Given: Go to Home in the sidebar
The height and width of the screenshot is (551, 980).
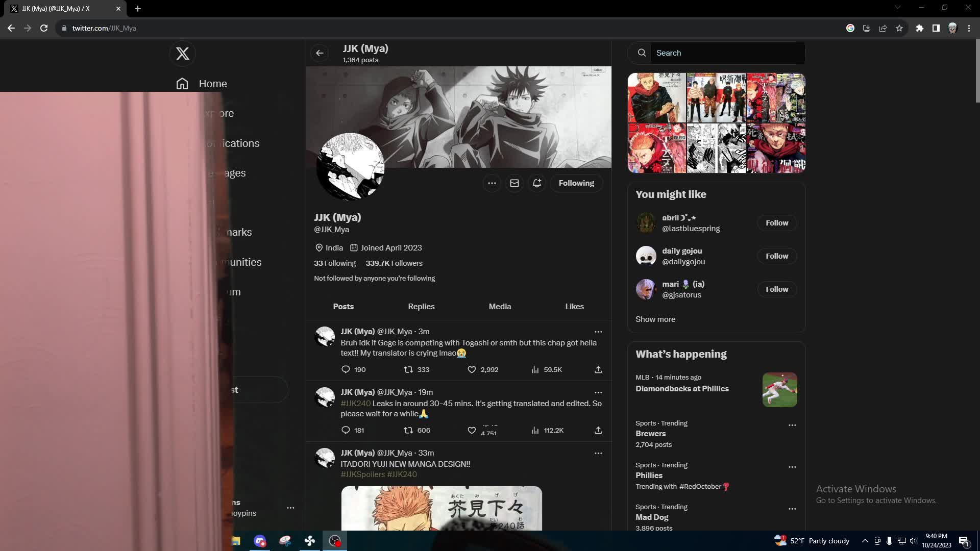Looking at the screenshot, I should pyautogui.click(x=202, y=84).
